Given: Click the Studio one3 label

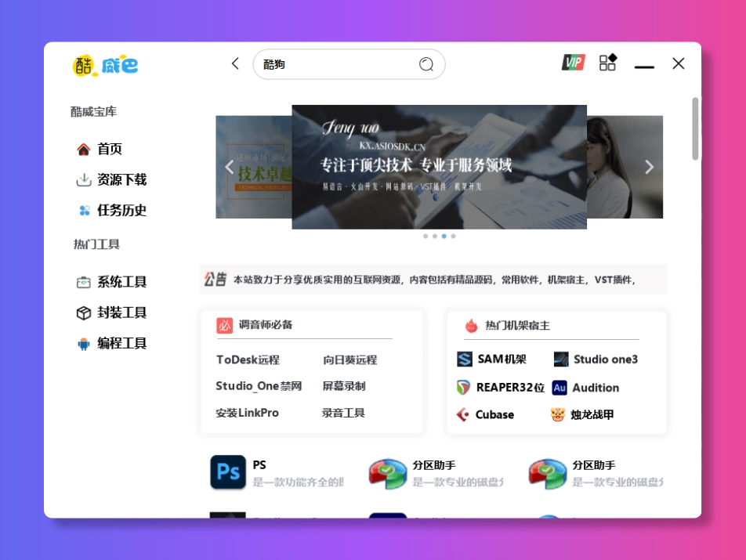Looking at the screenshot, I should pos(606,359).
